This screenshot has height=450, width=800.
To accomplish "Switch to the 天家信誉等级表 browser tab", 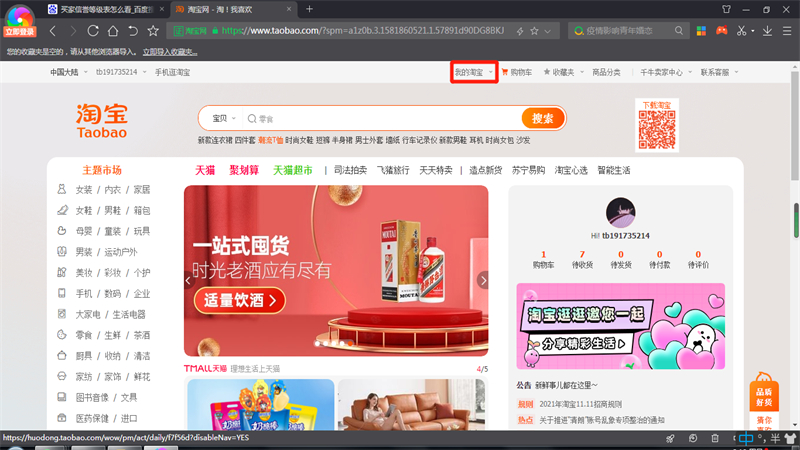I will point(107,9).
